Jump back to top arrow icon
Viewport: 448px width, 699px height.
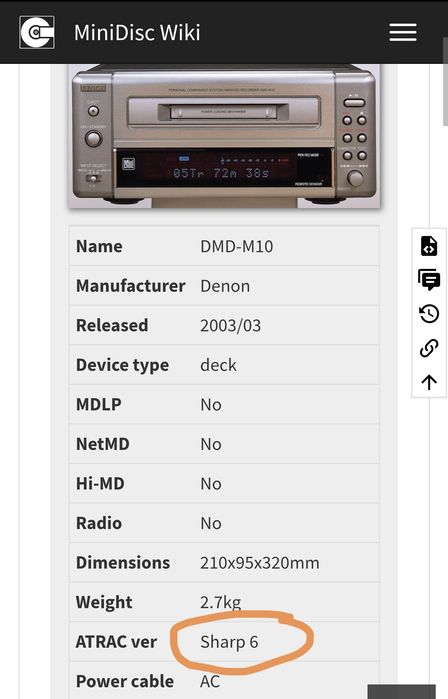429,382
